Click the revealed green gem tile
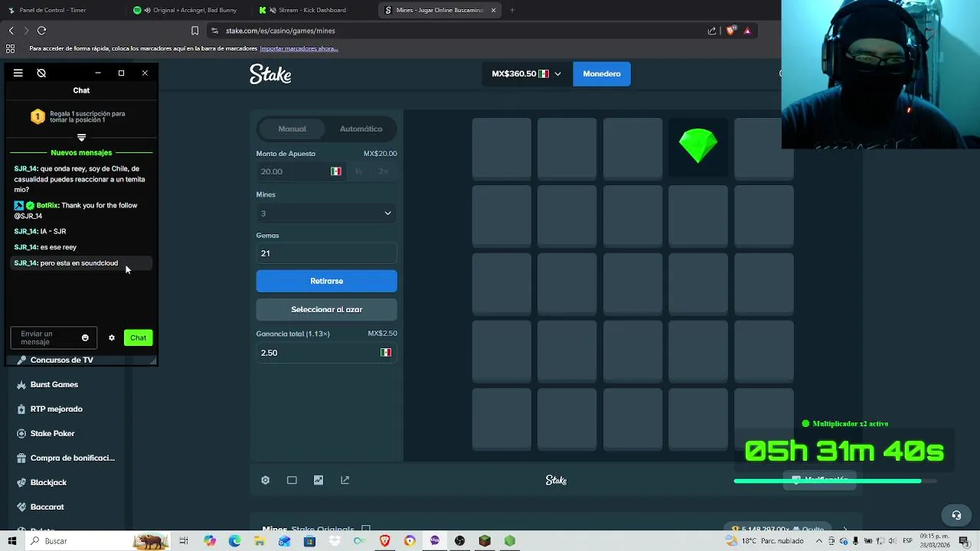Image resolution: width=980 pixels, height=551 pixels. [698, 147]
